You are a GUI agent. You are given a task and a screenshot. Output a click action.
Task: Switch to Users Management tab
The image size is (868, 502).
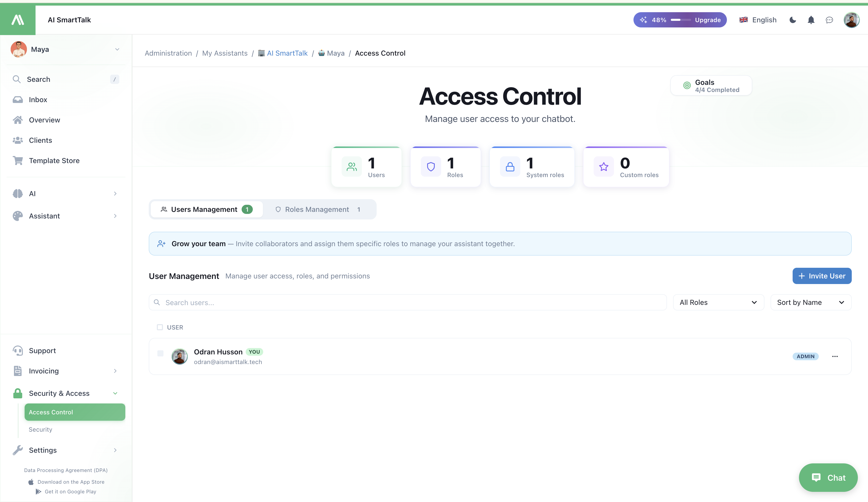207,210
